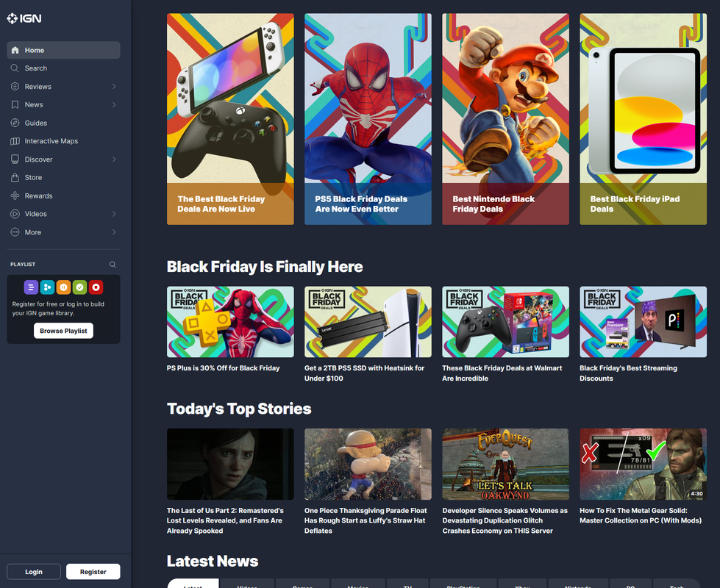
Task: Open Guides in the sidebar
Action: click(63, 123)
